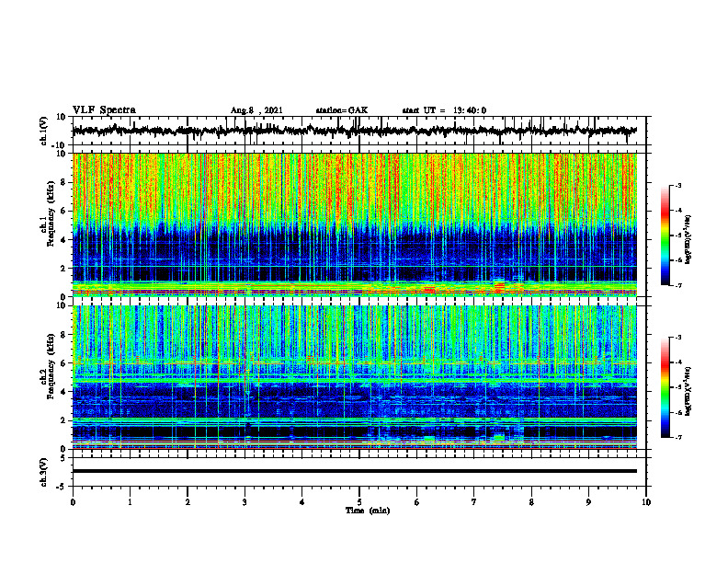
Task: Select the ch.1 voltage waveform trace panel
Action: pos(358,131)
